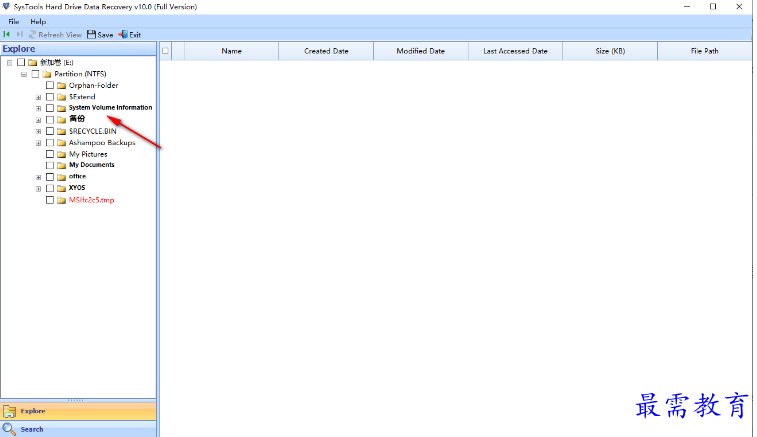Image resolution: width=757 pixels, height=437 pixels.
Task: Click the grayed next navigation arrow icon
Action: (19, 34)
